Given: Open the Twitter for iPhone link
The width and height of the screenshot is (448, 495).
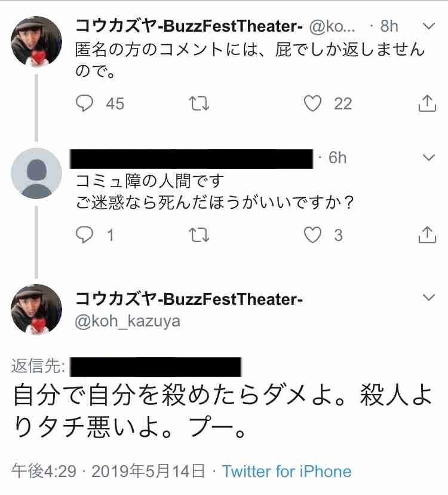Looking at the screenshot, I should tap(287, 471).
